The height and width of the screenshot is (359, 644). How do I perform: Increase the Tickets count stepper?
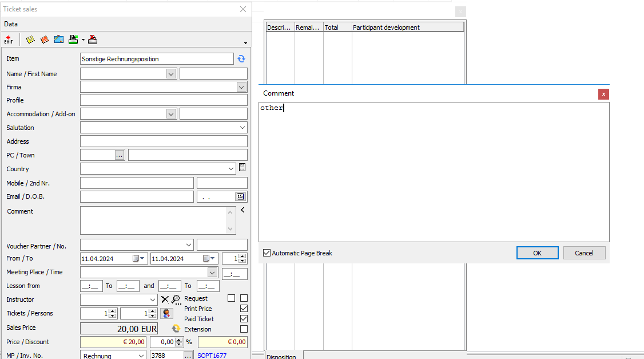(112, 311)
